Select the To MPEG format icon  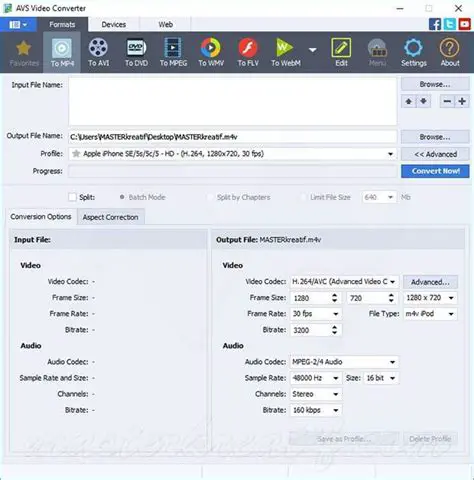[173, 53]
